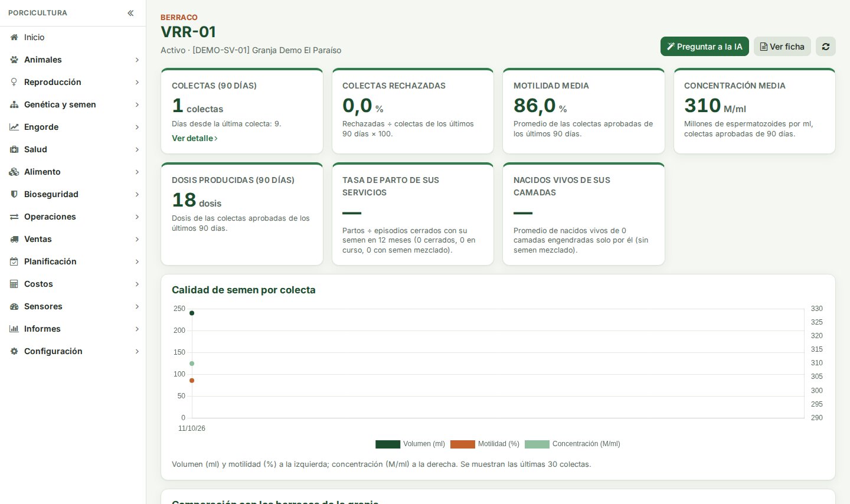Click the Salud medkit icon

click(x=14, y=149)
